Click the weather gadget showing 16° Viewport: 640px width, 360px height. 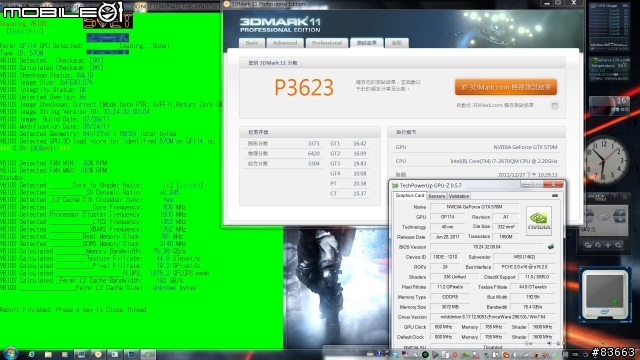pyautogui.click(x=610, y=106)
